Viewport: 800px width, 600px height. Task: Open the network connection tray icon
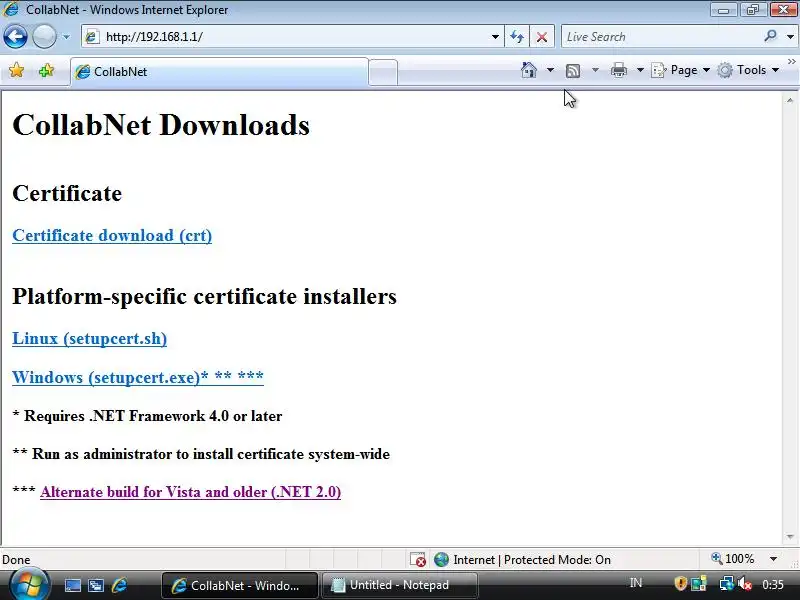(x=726, y=583)
